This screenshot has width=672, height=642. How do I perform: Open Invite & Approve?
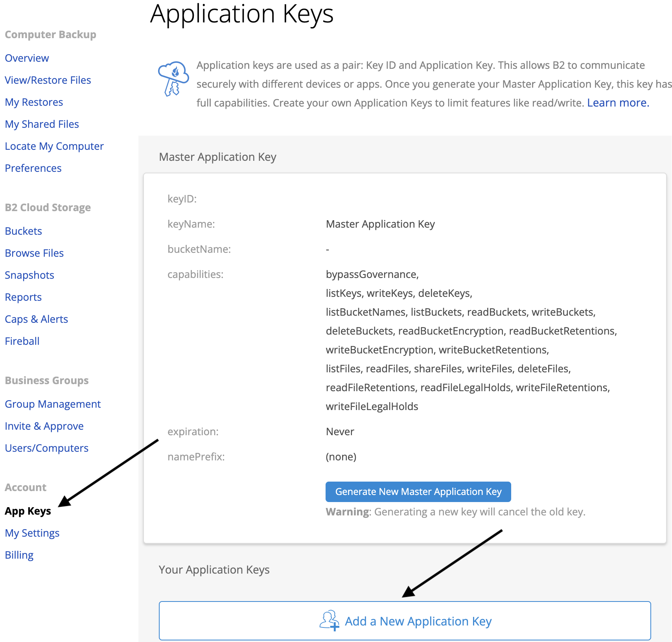point(44,426)
